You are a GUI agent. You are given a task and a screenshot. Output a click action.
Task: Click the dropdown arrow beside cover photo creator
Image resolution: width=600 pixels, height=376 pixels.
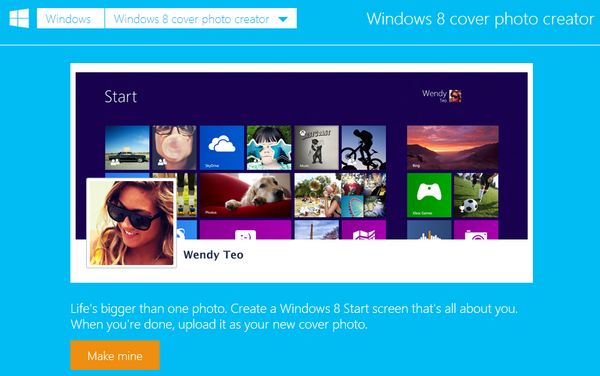283,19
